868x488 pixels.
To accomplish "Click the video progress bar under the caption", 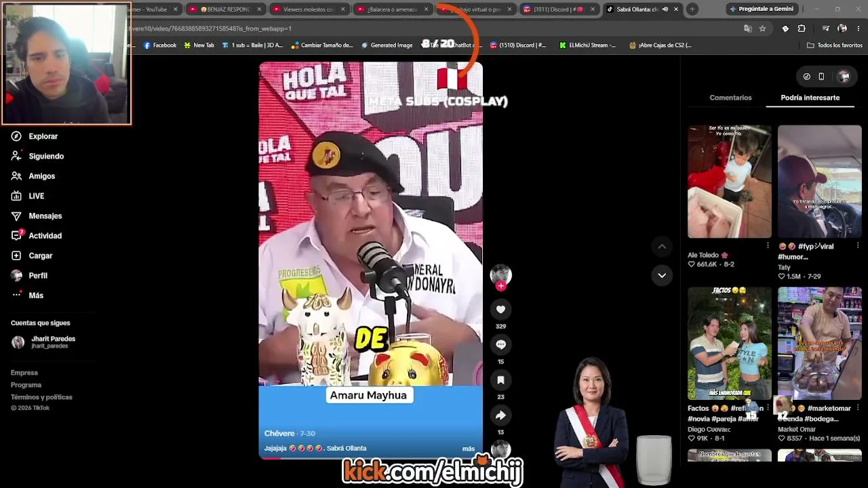I will point(370,458).
